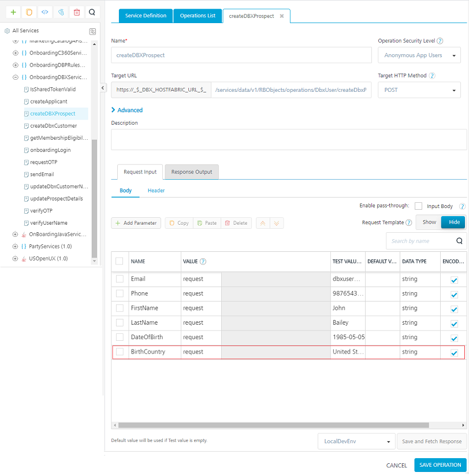This screenshot has width=469, height=476.
Task: Open the Operation Security Level dropdown
Action: tap(419, 55)
